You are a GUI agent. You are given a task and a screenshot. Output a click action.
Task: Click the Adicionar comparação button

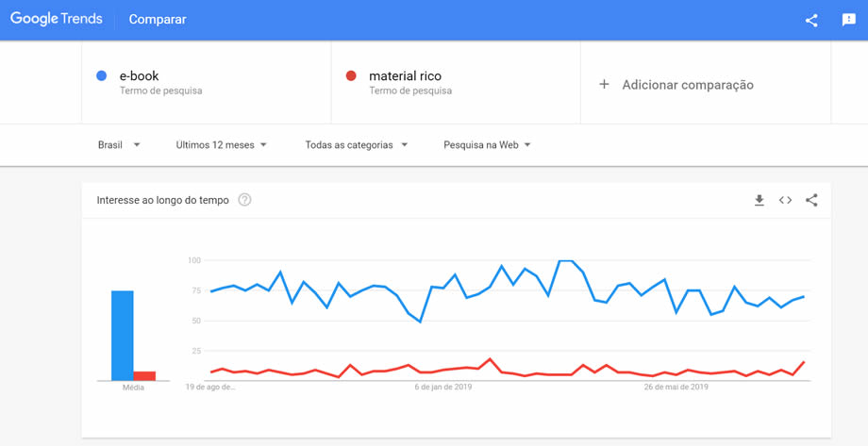(x=687, y=85)
